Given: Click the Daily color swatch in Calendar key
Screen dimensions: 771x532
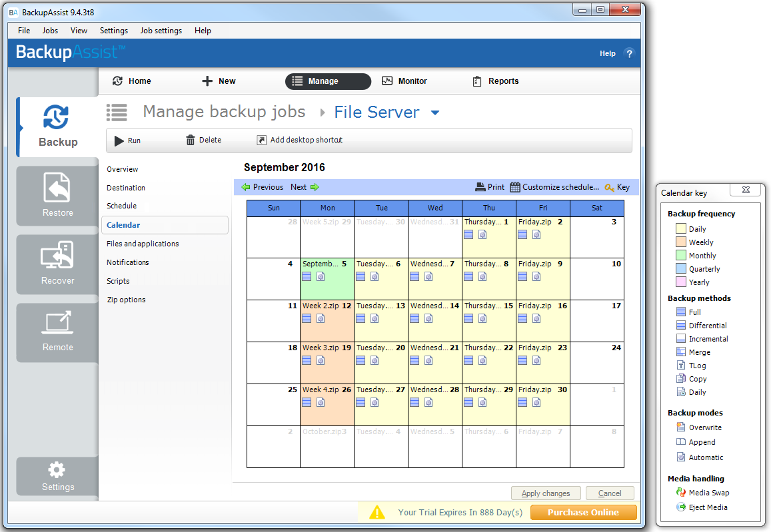Looking at the screenshot, I should [x=681, y=228].
